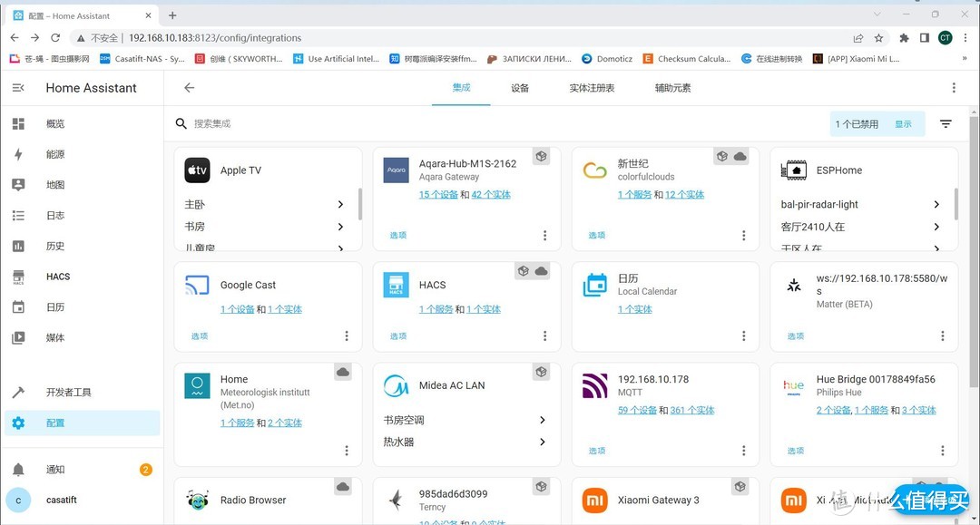Click the back arrow above the integration list
This screenshot has height=525, width=980.
coord(188,87)
